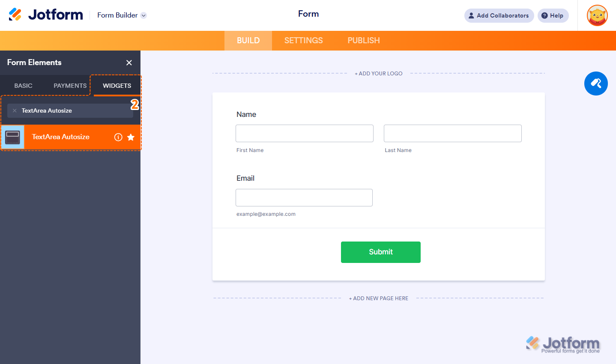
Task: Click the Jotform logo
Action: pyautogui.click(x=46, y=14)
